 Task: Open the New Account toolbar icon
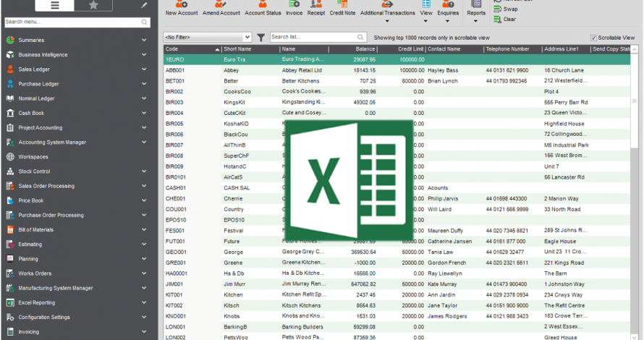coord(181,4)
